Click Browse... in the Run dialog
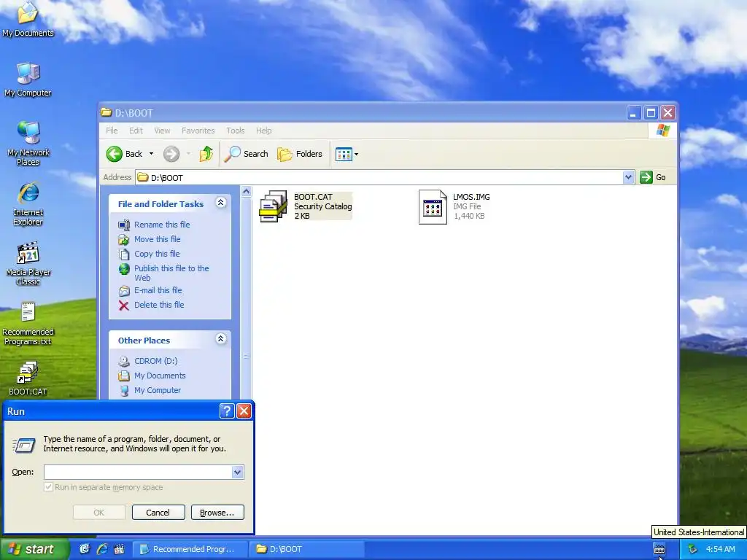Image resolution: width=747 pixels, height=560 pixels. pyautogui.click(x=217, y=513)
